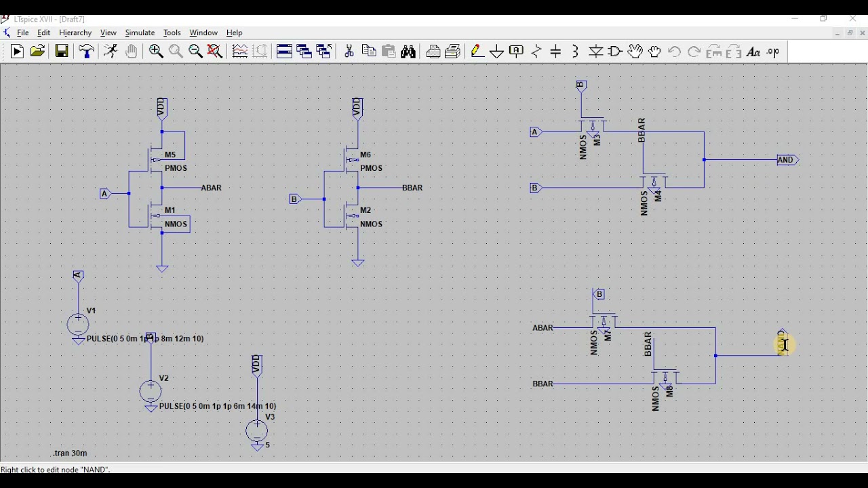The image size is (868, 488).
Task: Place a Capacitor from the toolbar
Action: 556,52
